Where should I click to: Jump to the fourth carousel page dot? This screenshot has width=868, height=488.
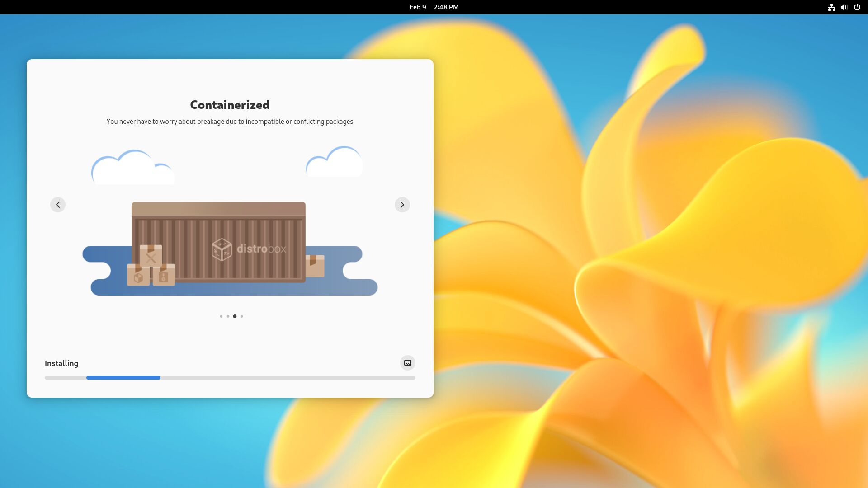point(242,316)
